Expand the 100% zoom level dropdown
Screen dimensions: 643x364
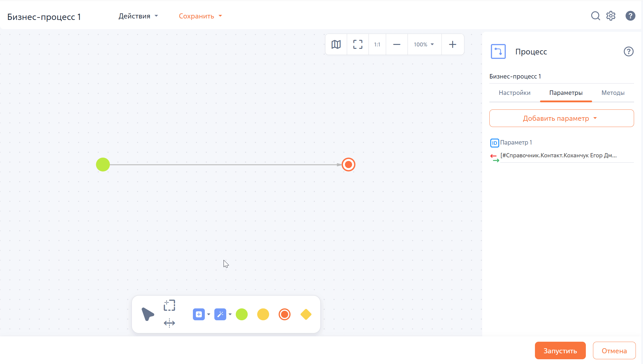click(x=424, y=45)
